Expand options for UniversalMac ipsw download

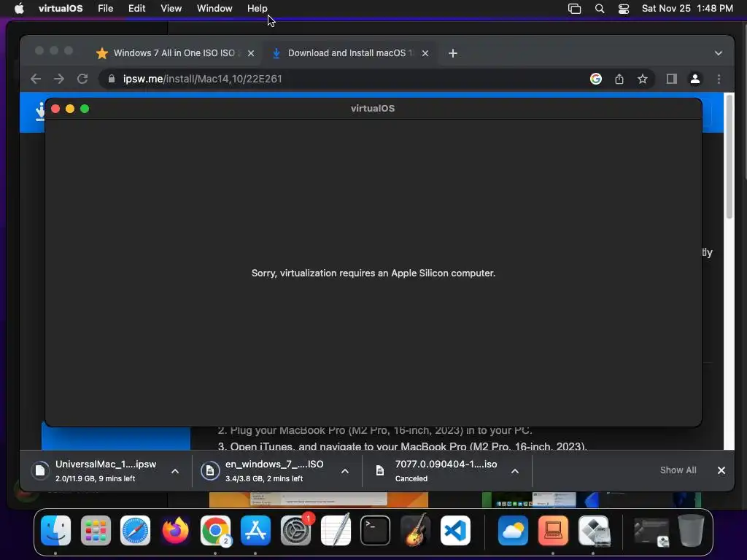coord(175,471)
